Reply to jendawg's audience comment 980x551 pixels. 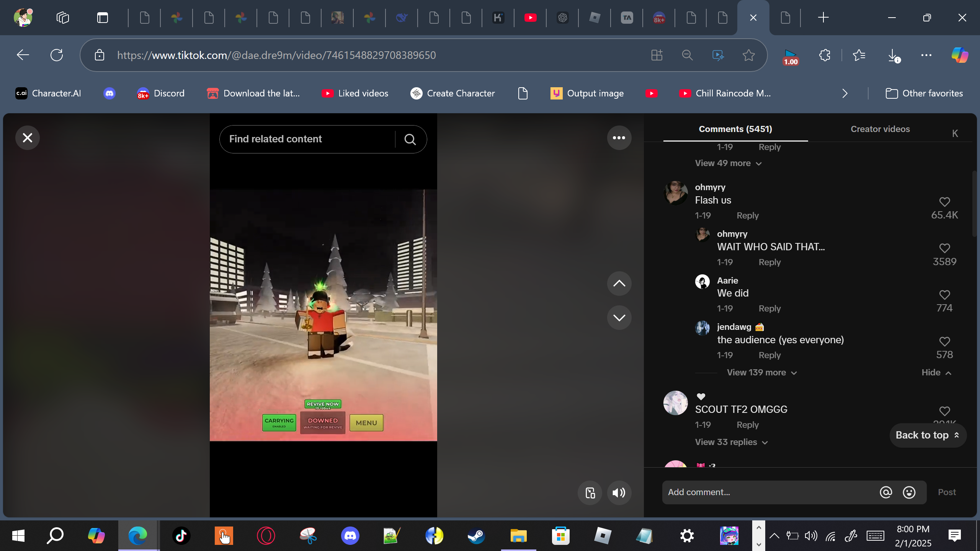[x=769, y=355]
